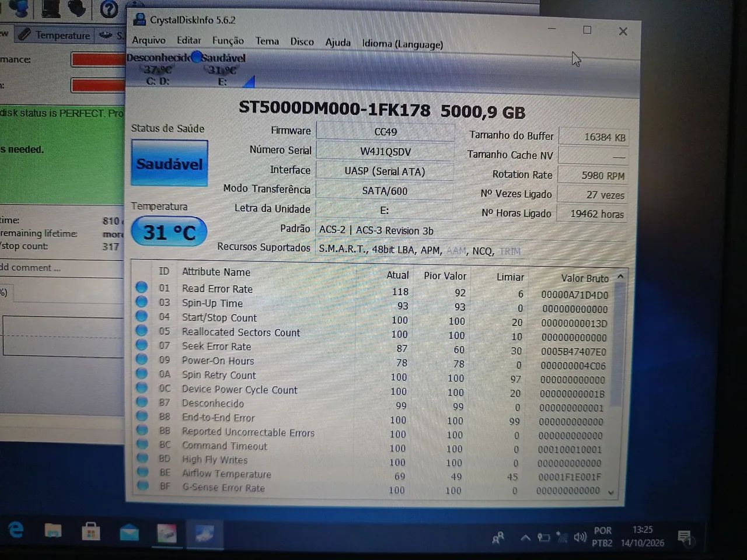Viewport: 747px width, 560px height.
Task: Open Microsoft Store from the taskbar
Action: tap(90, 531)
